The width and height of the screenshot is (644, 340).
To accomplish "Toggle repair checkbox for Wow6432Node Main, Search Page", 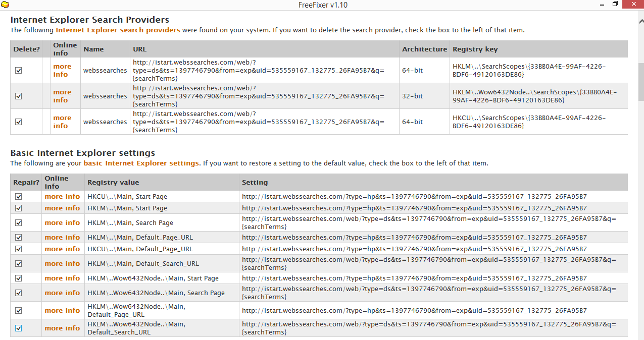I will (19, 293).
